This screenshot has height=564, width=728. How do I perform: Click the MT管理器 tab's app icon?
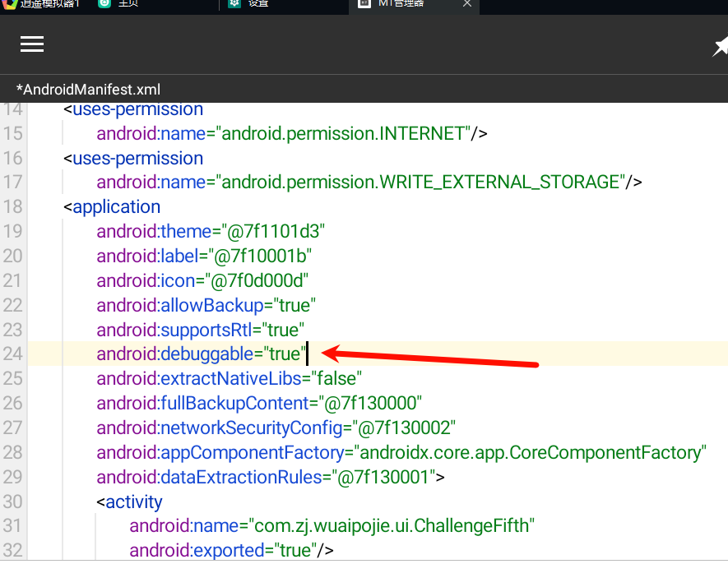(x=364, y=3)
